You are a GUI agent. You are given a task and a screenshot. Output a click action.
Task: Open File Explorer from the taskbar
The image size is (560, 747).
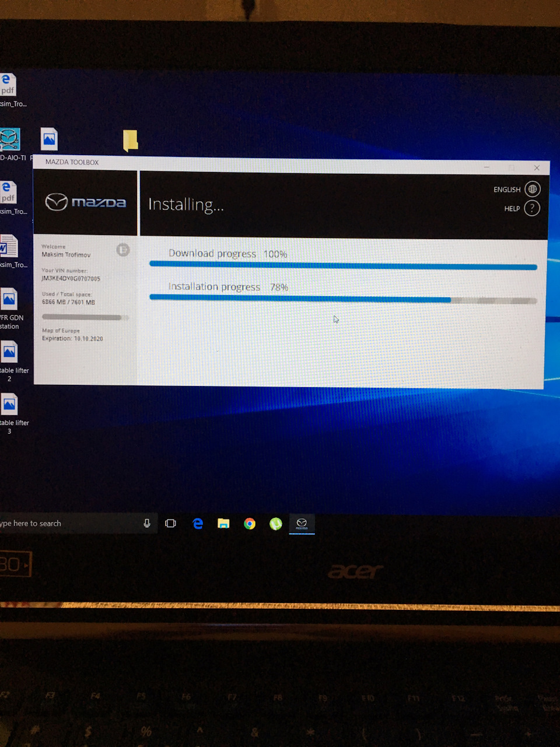(223, 524)
